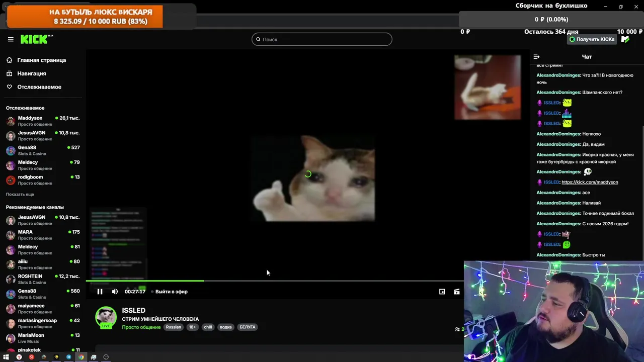The width and height of the screenshot is (644, 362).
Task: Expand followed list with Показать еще
Action: pyautogui.click(x=20, y=195)
